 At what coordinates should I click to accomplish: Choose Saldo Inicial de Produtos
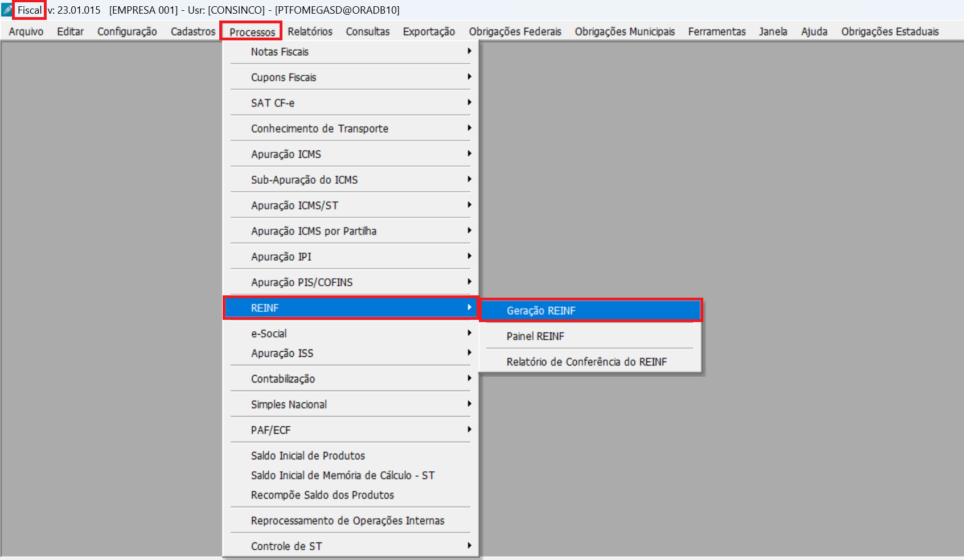351,456
